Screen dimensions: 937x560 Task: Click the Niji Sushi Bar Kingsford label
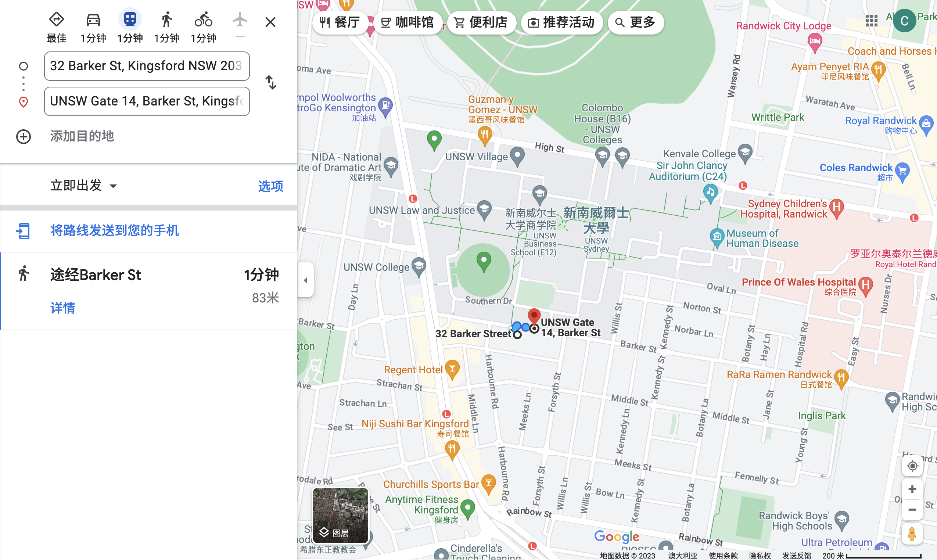(415, 424)
